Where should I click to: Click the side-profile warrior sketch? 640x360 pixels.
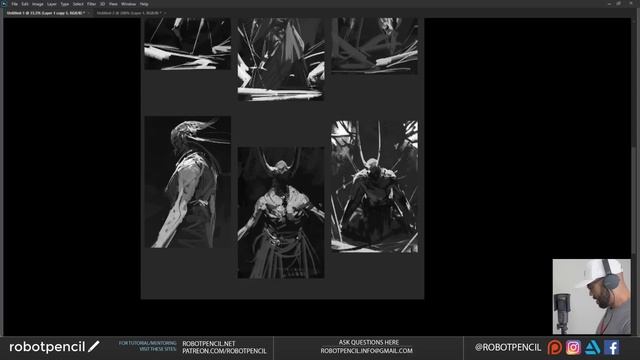[188, 182]
